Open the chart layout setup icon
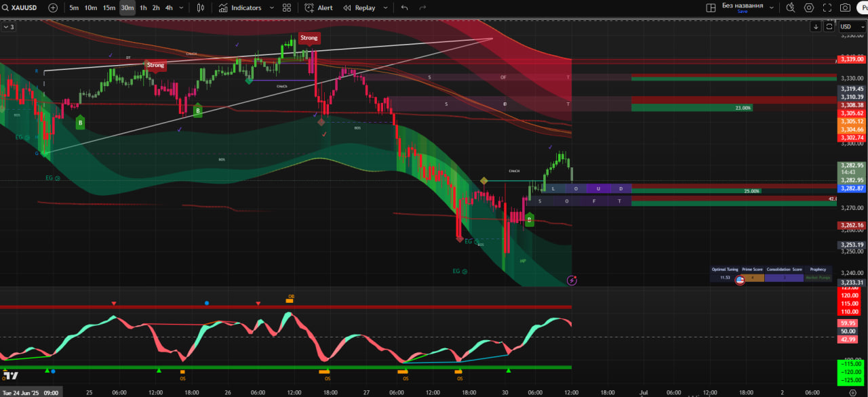The width and height of the screenshot is (868, 397). tap(711, 7)
